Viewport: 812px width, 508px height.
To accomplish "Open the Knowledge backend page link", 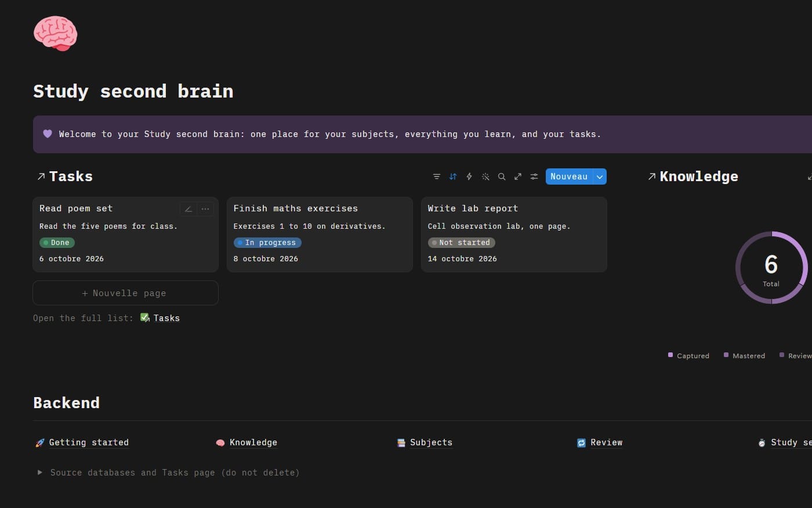I will 253,442.
